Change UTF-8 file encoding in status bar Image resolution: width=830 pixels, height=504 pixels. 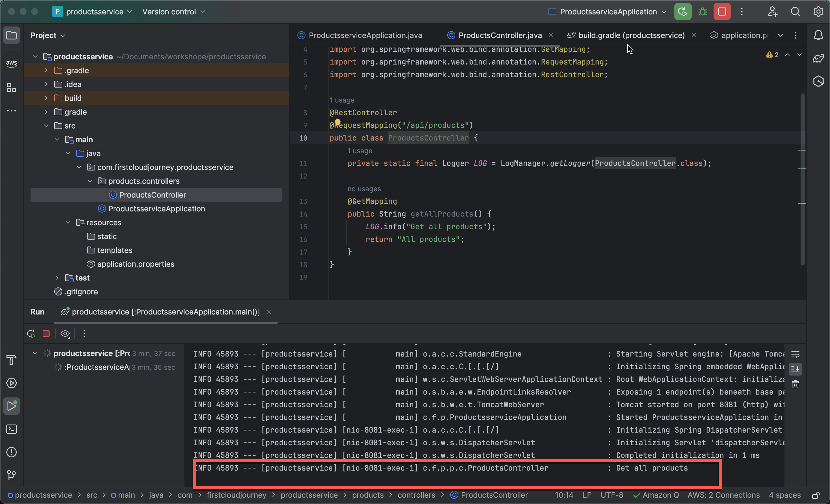(x=612, y=495)
